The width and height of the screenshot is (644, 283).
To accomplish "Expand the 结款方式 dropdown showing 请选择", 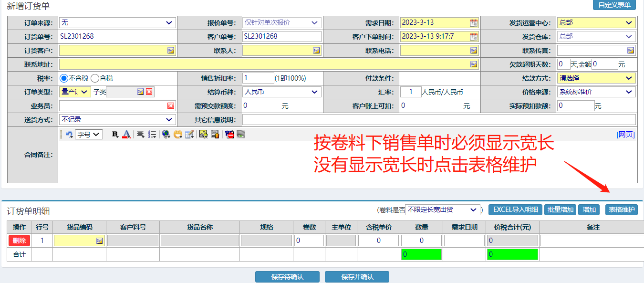I will (596, 78).
